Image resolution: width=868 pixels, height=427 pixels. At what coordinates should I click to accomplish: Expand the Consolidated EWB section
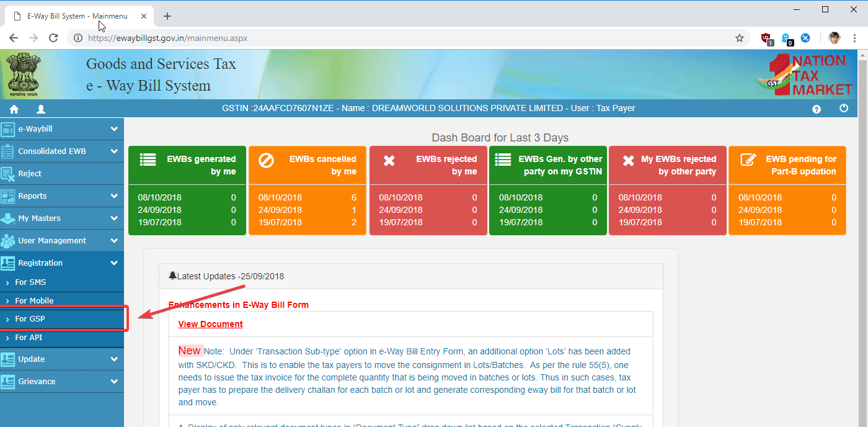coord(113,151)
